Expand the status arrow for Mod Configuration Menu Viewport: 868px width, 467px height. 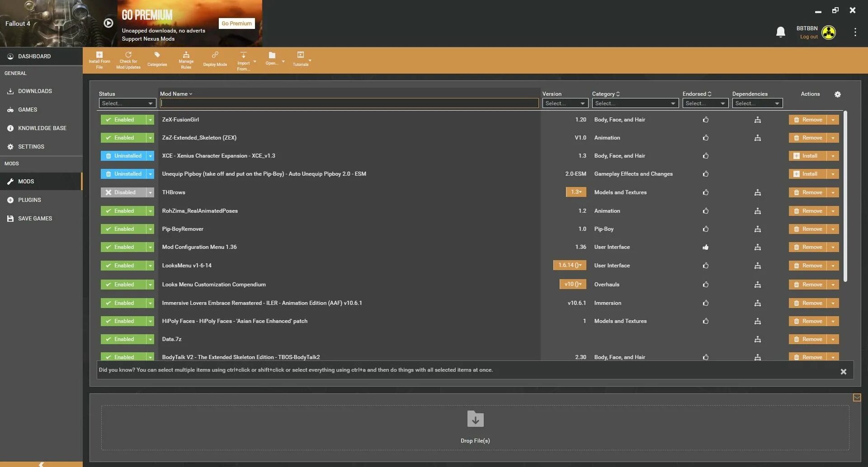click(x=150, y=247)
